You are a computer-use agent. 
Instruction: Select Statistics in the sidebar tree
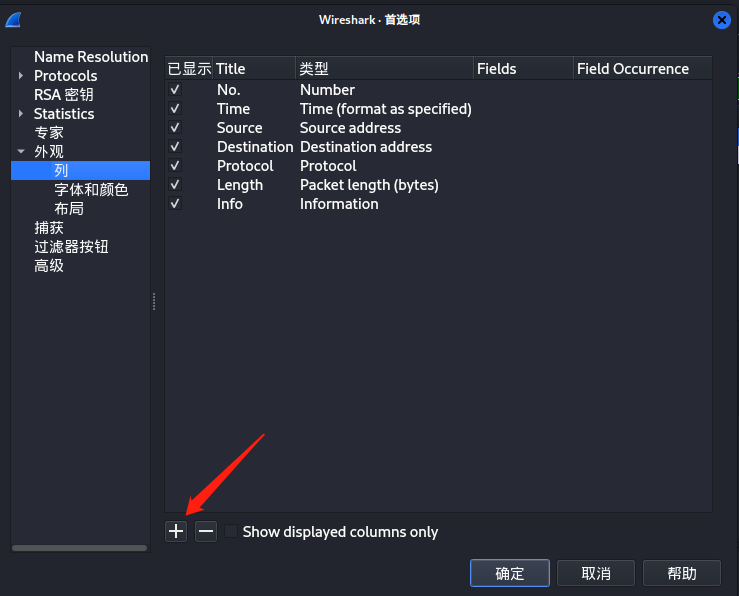click(64, 114)
